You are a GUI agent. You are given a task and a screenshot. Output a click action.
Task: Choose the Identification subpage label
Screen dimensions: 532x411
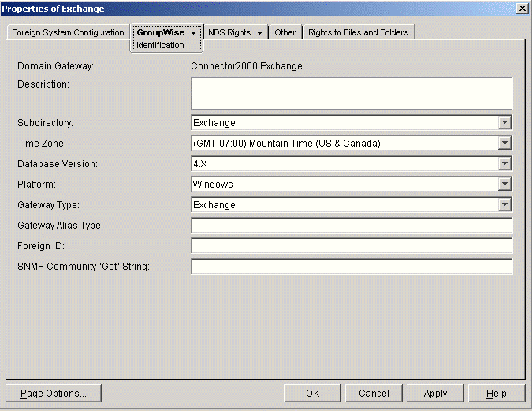click(x=160, y=45)
